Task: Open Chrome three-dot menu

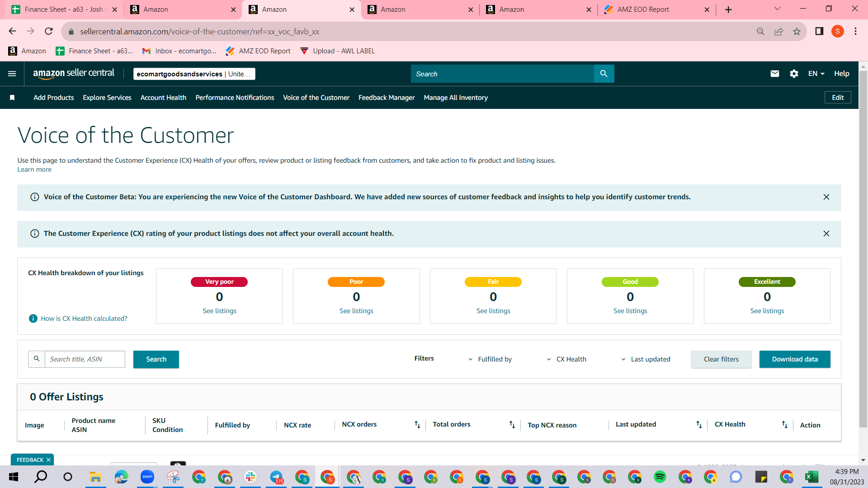Action: pos(855,31)
